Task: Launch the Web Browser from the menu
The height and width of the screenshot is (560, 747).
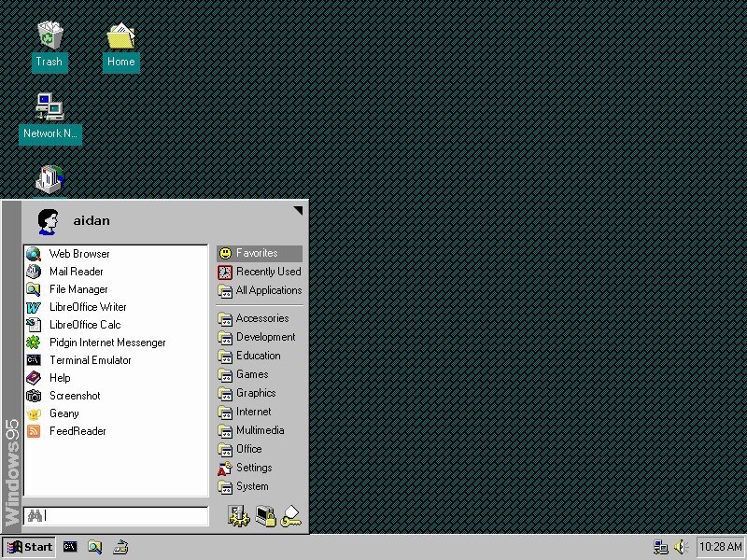Action: 79,253
